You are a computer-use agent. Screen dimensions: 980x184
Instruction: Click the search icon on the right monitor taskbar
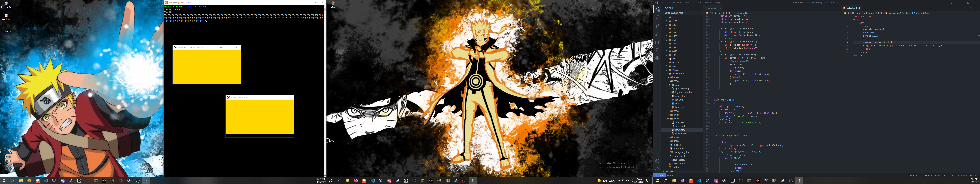pos(665,181)
